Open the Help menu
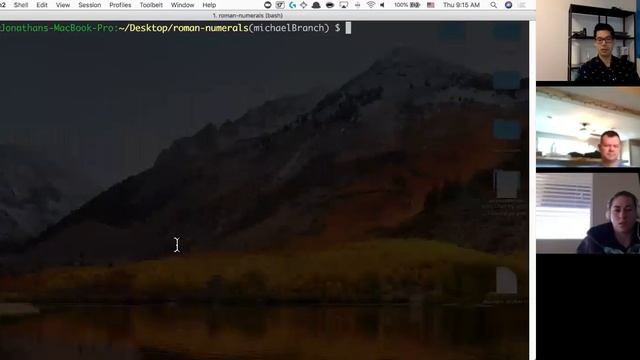640x360 pixels. click(209, 5)
